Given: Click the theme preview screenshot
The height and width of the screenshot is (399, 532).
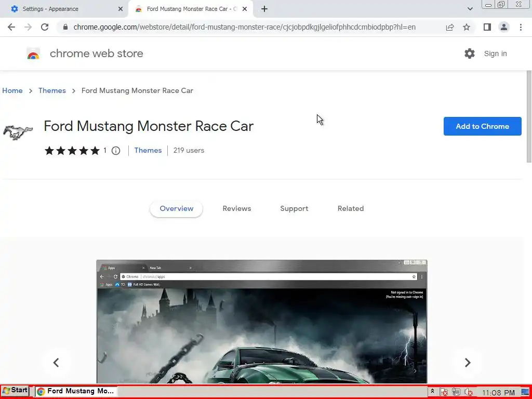Looking at the screenshot, I should click(262, 322).
